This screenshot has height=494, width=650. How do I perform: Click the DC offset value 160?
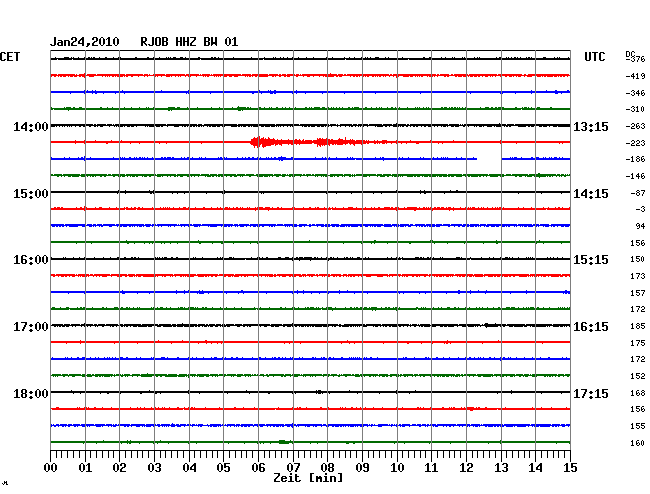click(638, 443)
